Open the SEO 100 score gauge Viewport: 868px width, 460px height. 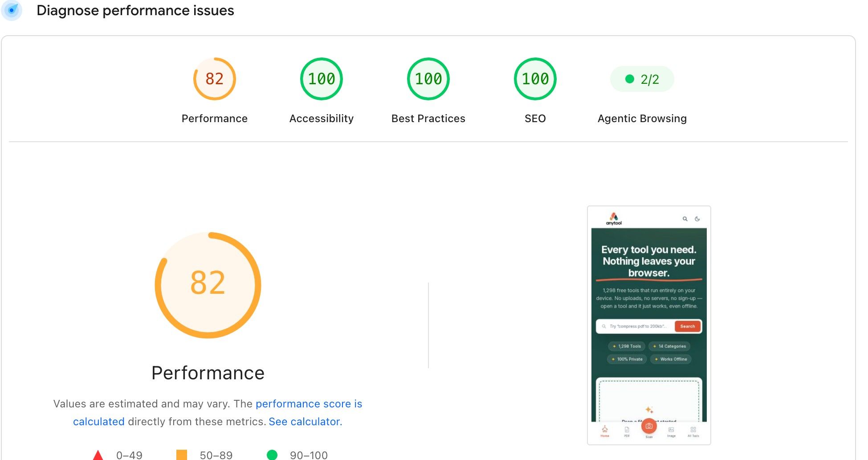tap(535, 79)
